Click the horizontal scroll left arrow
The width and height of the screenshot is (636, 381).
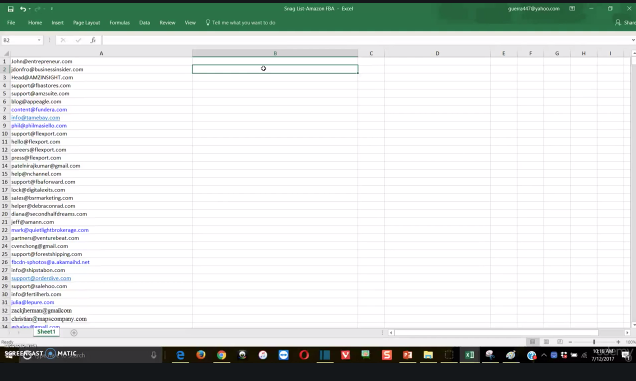[x=391, y=332]
